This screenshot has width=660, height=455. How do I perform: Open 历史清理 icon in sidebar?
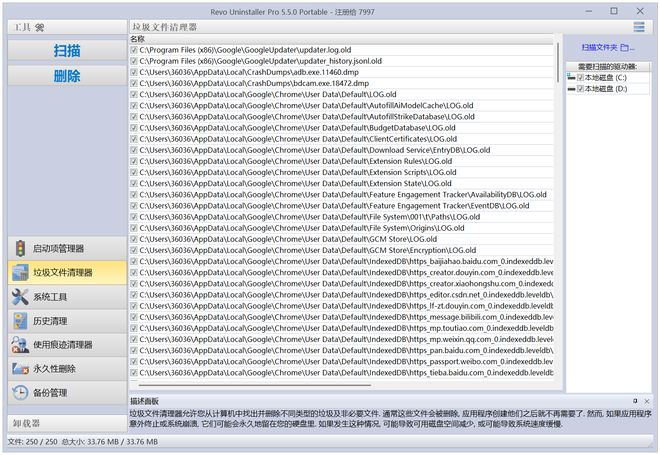[x=20, y=321]
